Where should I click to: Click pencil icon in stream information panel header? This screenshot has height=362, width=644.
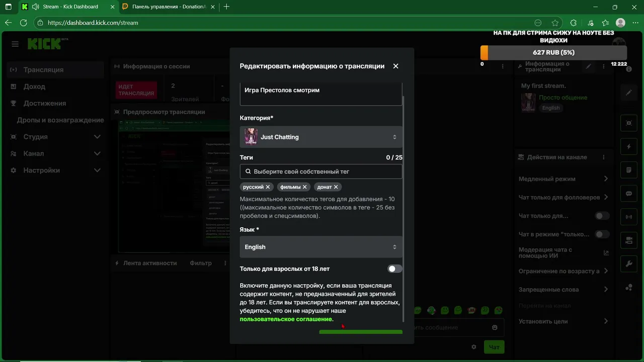588,66
